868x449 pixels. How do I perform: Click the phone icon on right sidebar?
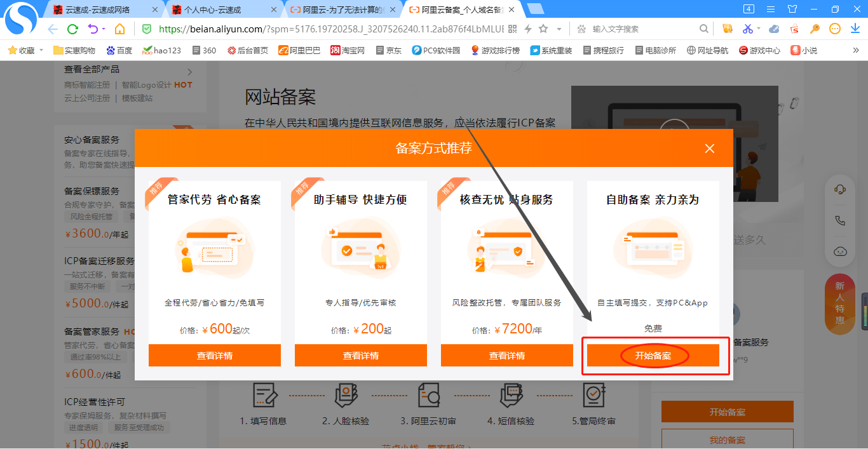click(840, 220)
